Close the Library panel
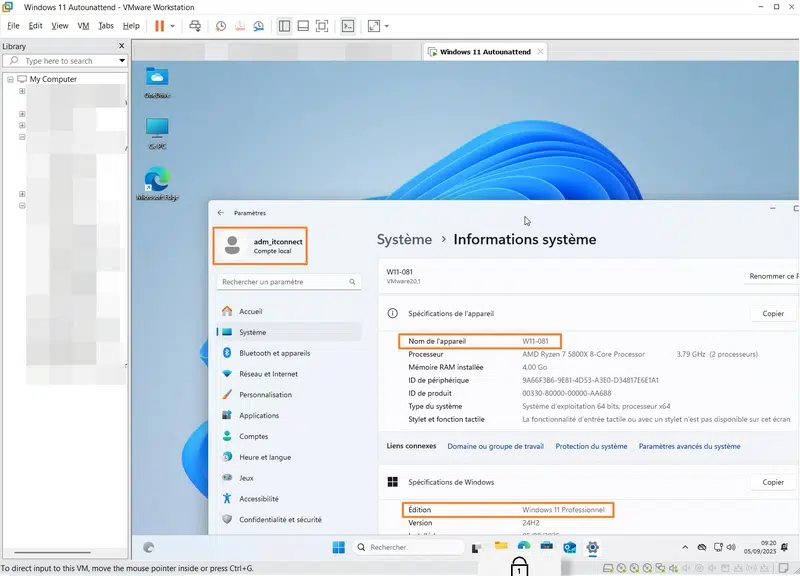The height and width of the screenshot is (576, 800). [x=122, y=46]
